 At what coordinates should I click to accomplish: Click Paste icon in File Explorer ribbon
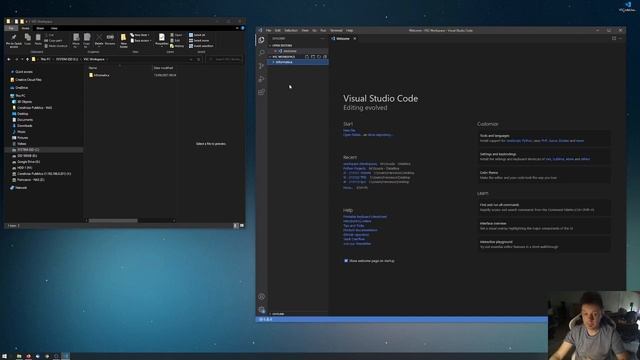click(38, 39)
